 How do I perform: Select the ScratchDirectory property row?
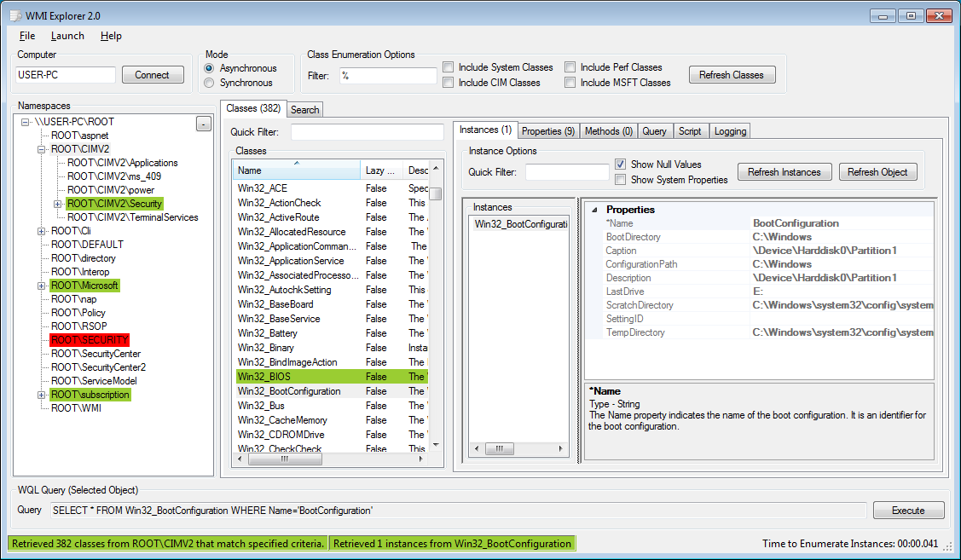[x=760, y=305]
